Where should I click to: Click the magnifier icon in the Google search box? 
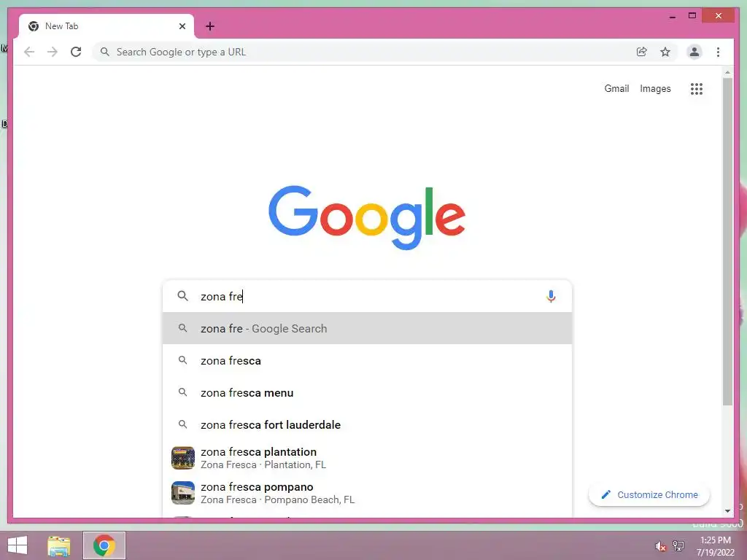(182, 296)
